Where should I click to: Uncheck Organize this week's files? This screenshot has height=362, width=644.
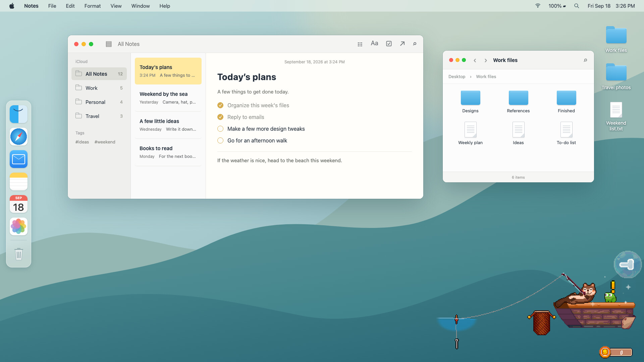pos(220,105)
